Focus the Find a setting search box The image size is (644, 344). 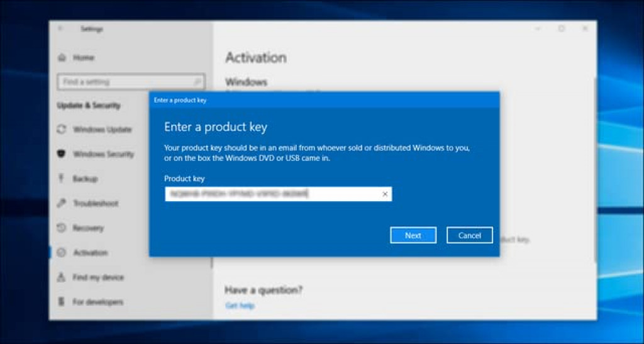131,82
